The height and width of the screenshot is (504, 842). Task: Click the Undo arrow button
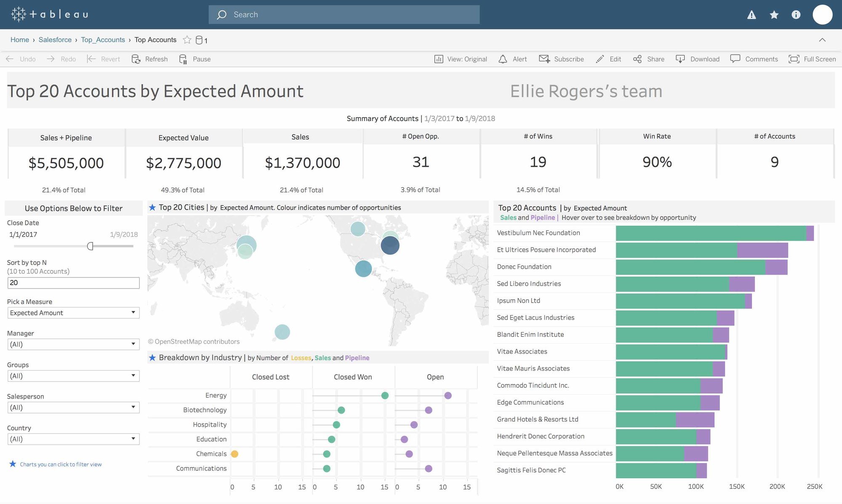pyautogui.click(x=21, y=59)
